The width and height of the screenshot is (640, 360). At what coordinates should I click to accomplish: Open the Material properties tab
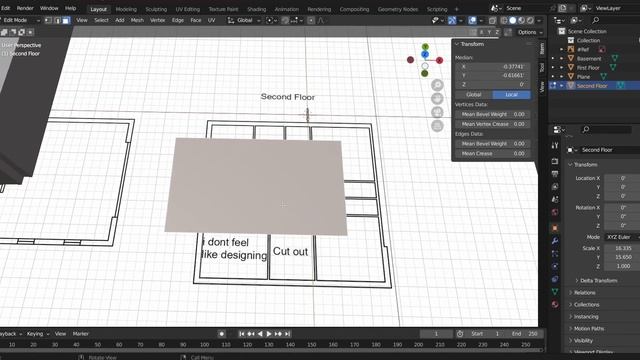pyautogui.click(x=555, y=304)
